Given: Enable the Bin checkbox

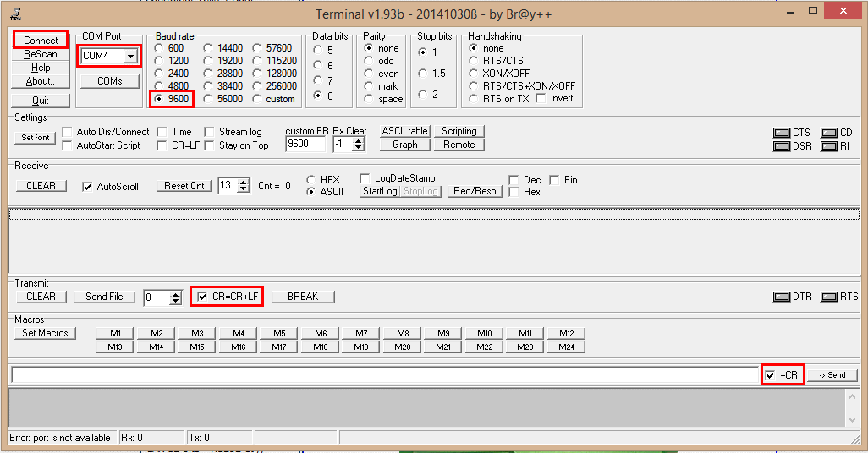Looking at the screenshot, I should 554,180.
